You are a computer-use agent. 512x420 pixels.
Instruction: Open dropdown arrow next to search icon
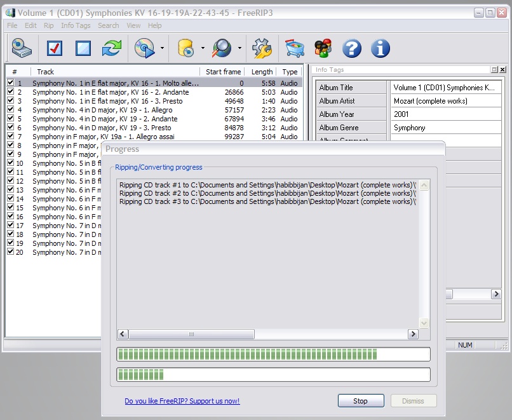239,48
